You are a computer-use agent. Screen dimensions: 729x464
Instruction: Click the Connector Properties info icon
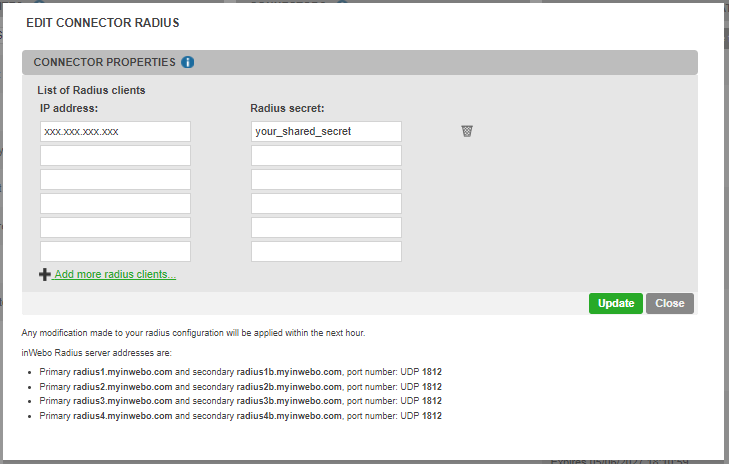pyautogui.click(x=188, y=62)
